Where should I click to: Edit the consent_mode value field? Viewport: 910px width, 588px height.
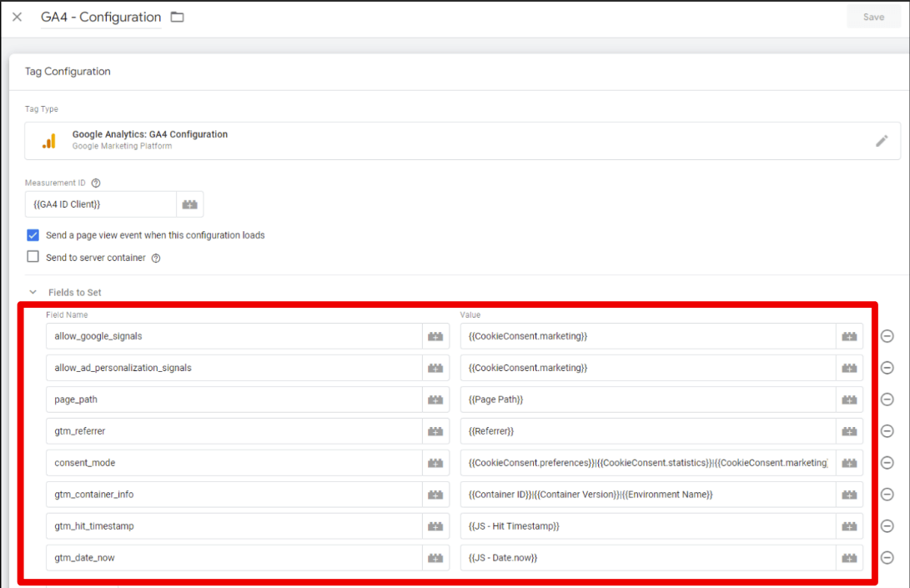pos(648,463)
